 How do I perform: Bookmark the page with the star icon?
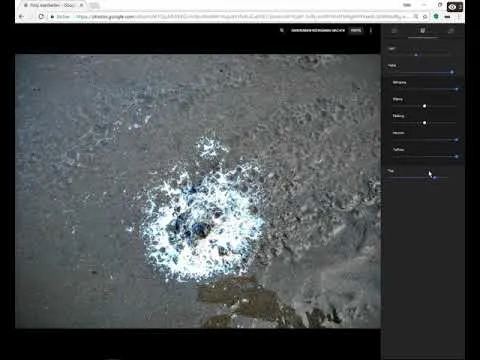click(425, 16)
